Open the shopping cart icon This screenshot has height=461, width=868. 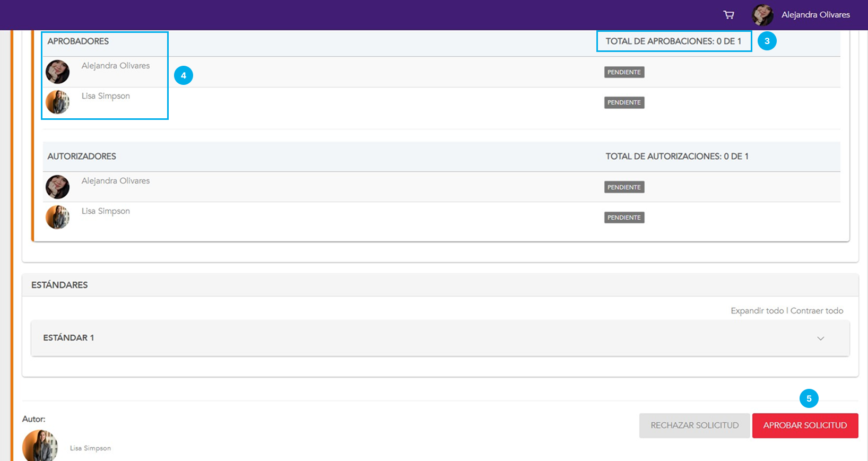tap(729, 15)
